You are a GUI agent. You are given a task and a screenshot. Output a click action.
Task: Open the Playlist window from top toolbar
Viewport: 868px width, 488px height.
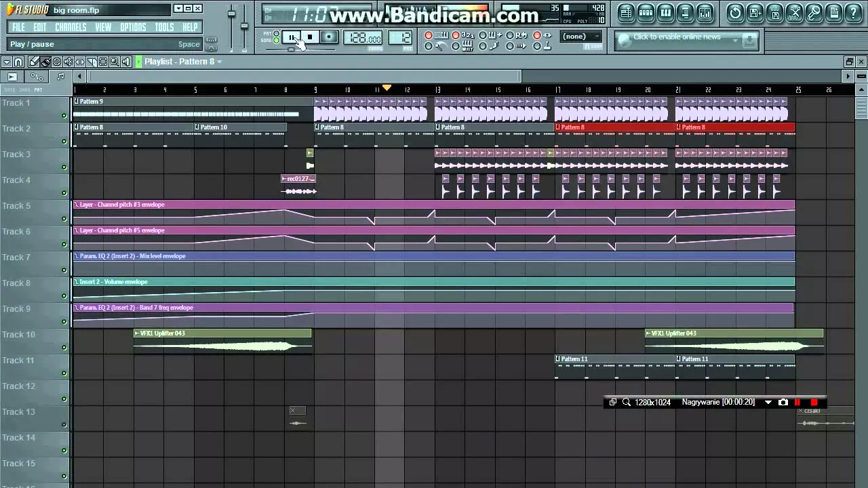click(x=627, y=13)
